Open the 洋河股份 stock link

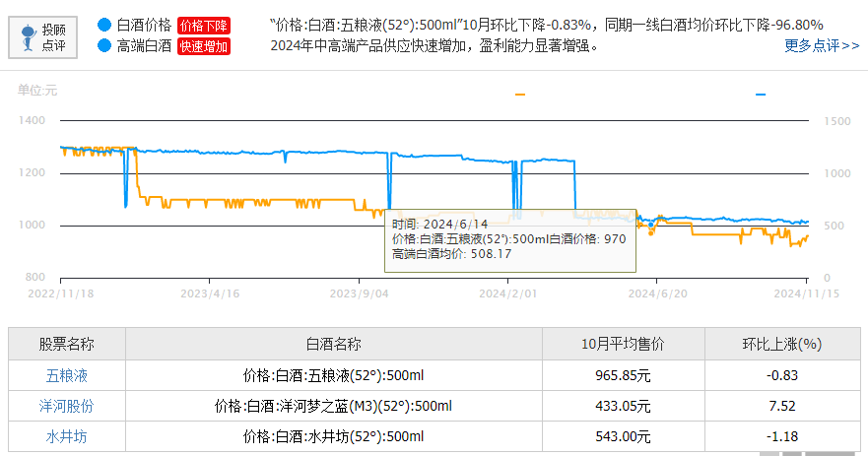pyautogui.click(x=66, y=406)
